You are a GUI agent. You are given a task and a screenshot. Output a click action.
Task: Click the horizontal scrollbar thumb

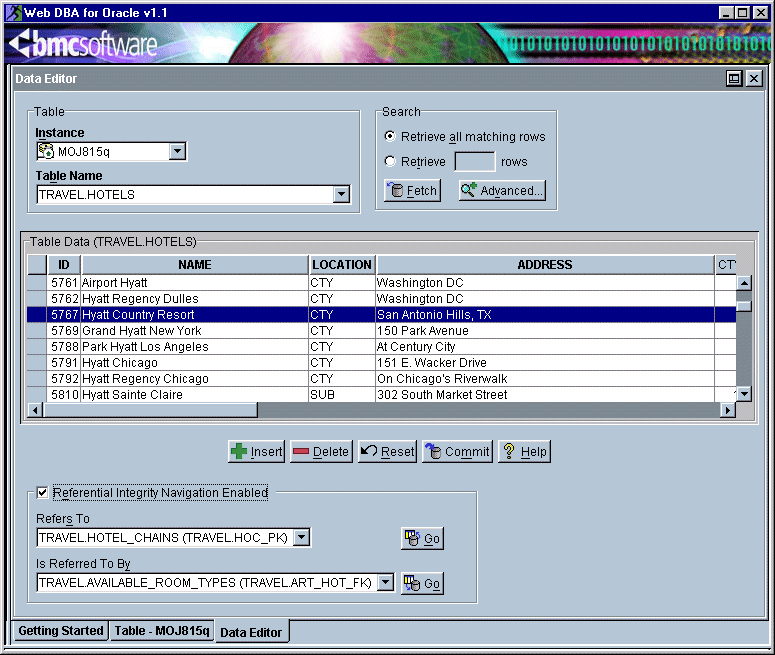coord(150,410)
